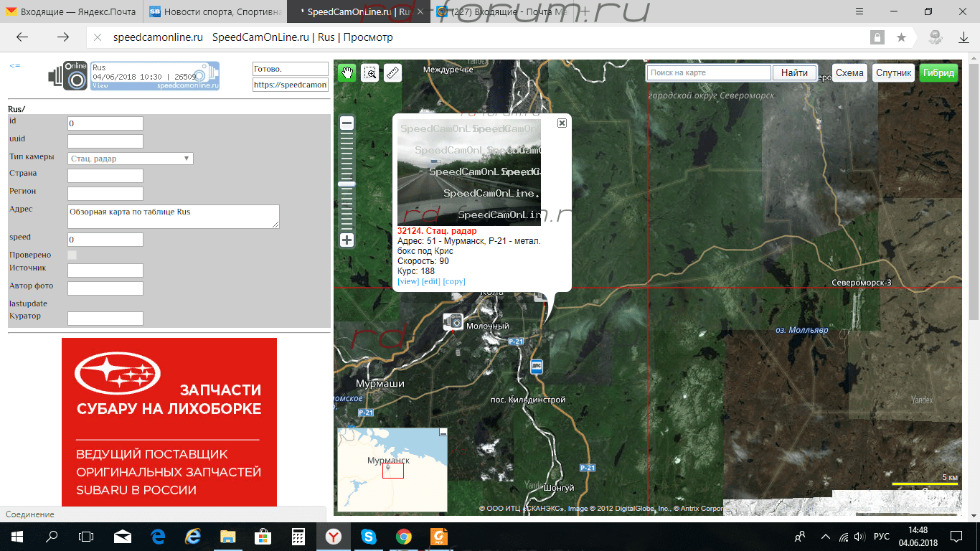Open the [edit] link in popup
The width and height of the screenshot is (980, 551).
click(430, 281)
